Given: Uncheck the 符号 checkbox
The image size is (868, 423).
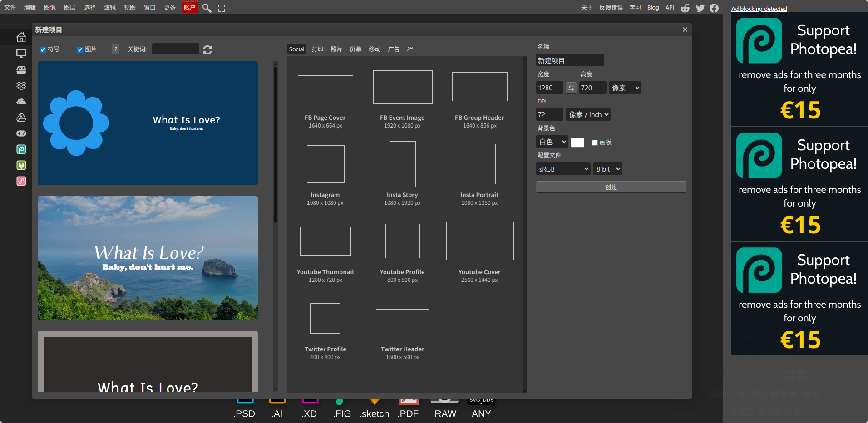Looking at the screenshot, I should tap(43, 49).
